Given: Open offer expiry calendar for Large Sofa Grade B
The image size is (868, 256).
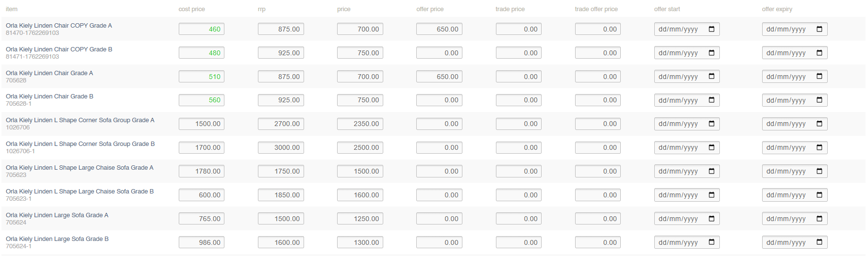Looking at the screenshot, I should [x=819, y=242].
